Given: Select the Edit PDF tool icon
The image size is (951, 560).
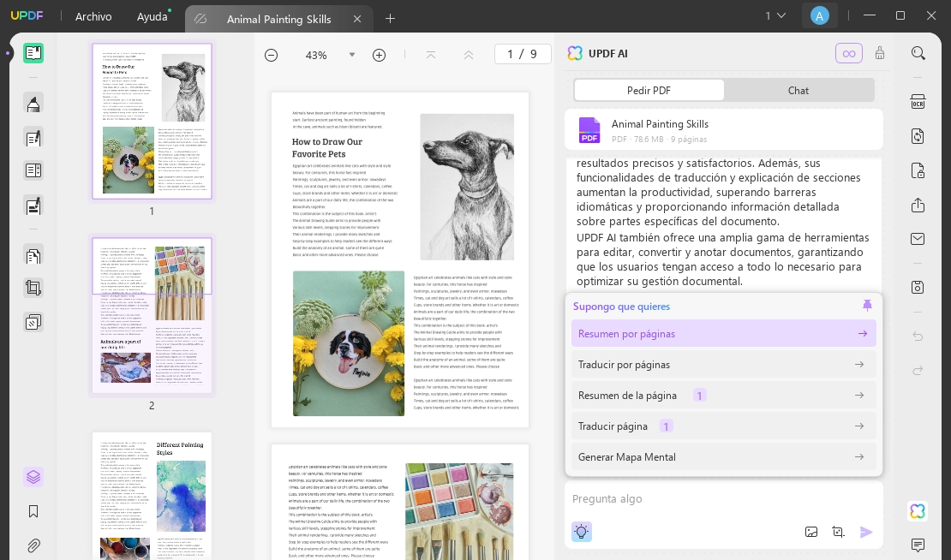Looking at the screenshot, I should click(33, 138).
